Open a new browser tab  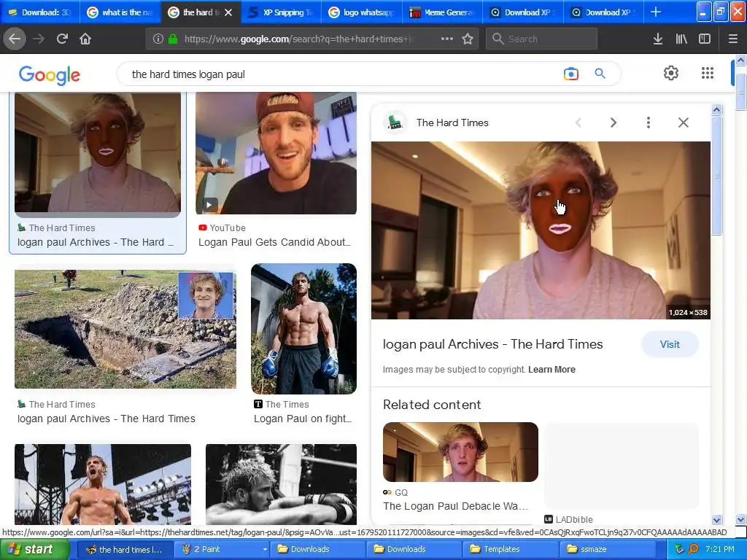[x=656, y=12]
